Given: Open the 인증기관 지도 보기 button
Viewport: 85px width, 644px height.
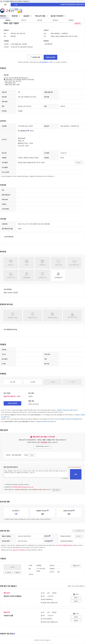Looking at the screenshot, I should (79, 536).
